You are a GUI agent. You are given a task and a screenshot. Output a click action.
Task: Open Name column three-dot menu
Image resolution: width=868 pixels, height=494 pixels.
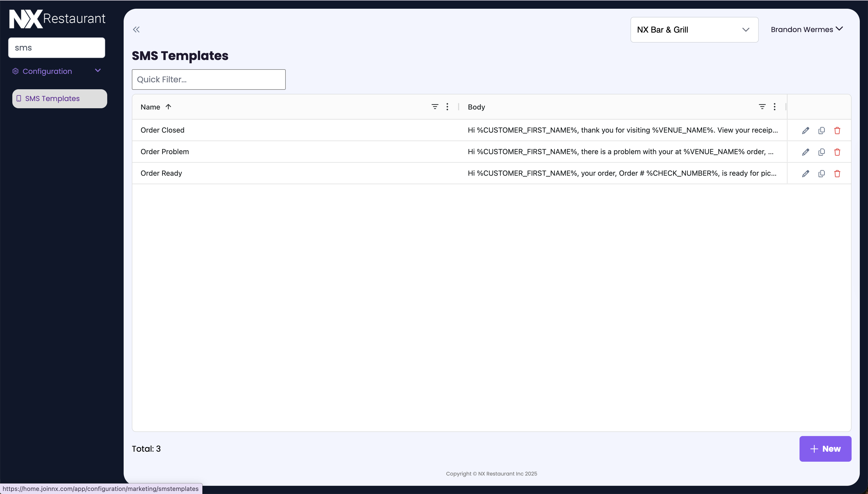click(447, 107)
